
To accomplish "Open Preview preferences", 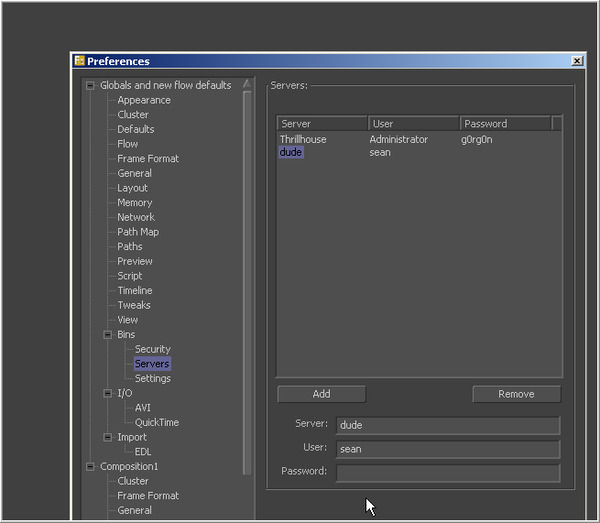I will 135,261.
